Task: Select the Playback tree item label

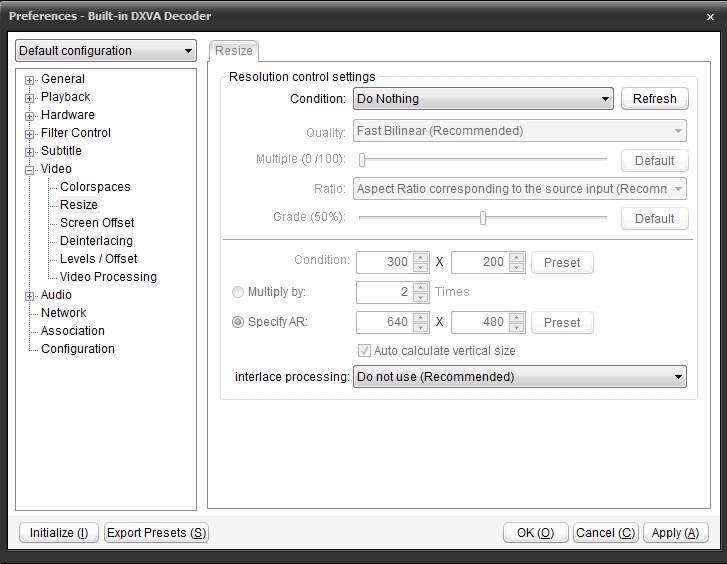Action: tap(66, 97)
